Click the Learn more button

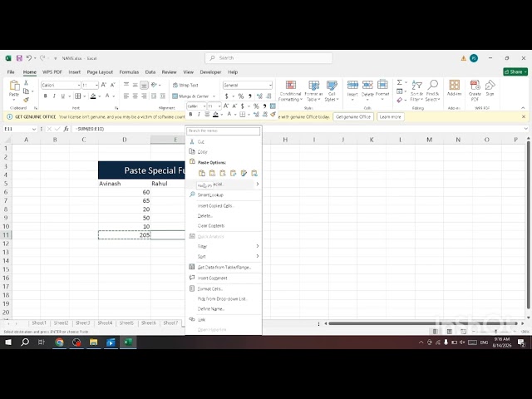point(390,116)
